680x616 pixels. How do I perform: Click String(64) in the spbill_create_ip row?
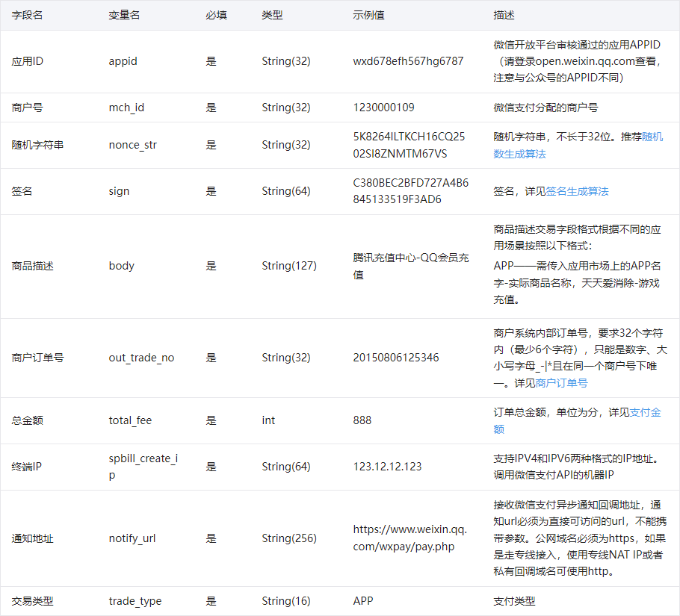(286, 467)
